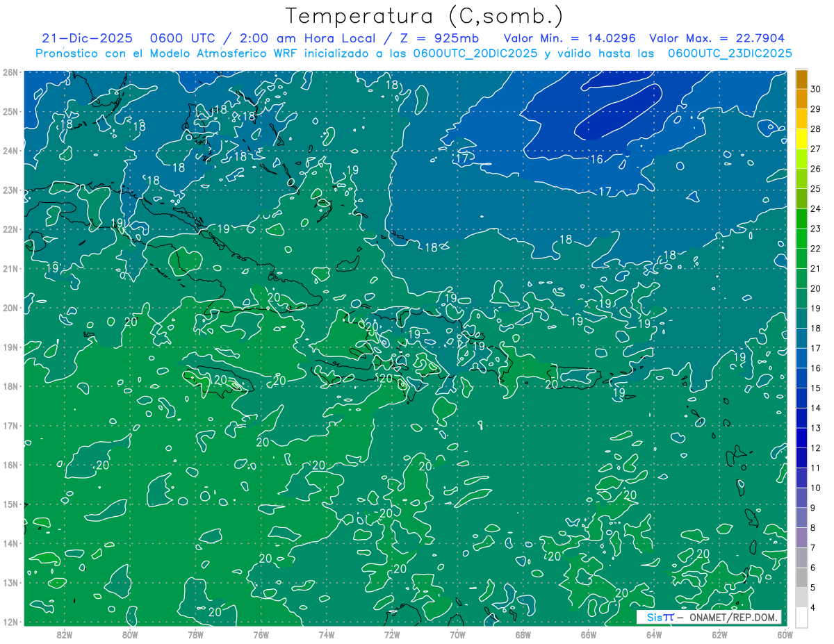Click the '82W' longitude axis label

(x=65, y=634)
